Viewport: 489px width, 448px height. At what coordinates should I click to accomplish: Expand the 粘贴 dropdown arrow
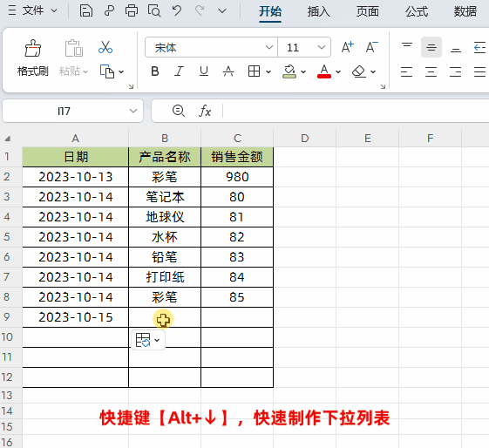[85, 71]
